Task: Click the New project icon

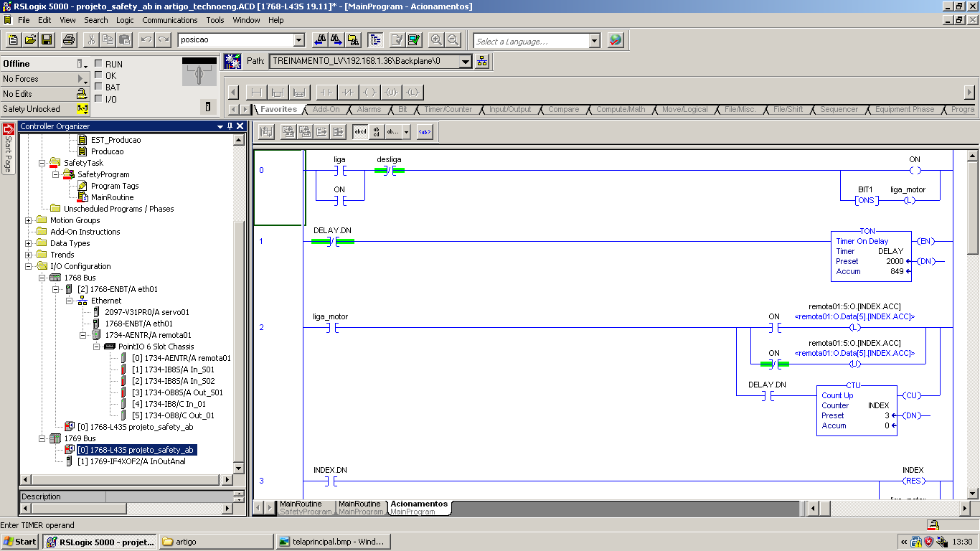Action: coord(13,40)
